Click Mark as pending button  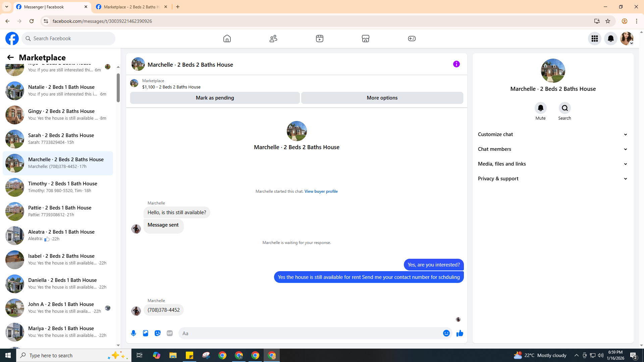[x=215, y=98]
